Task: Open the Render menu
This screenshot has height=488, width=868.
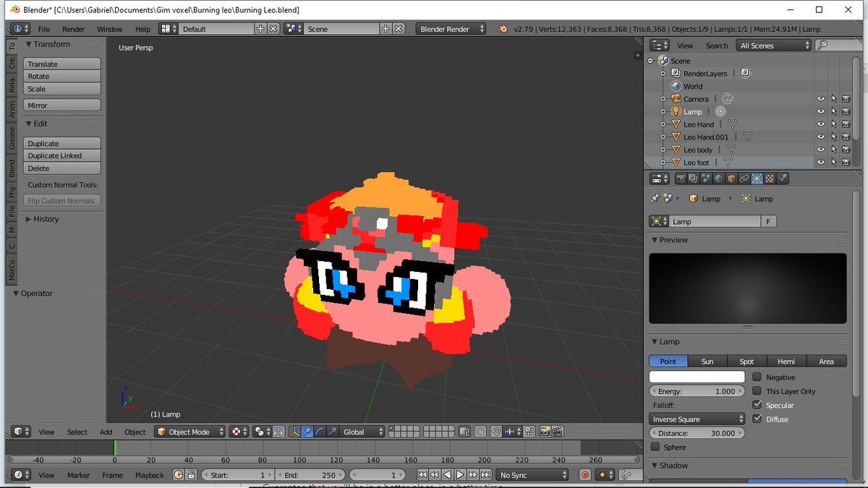Action: [73, 29]
